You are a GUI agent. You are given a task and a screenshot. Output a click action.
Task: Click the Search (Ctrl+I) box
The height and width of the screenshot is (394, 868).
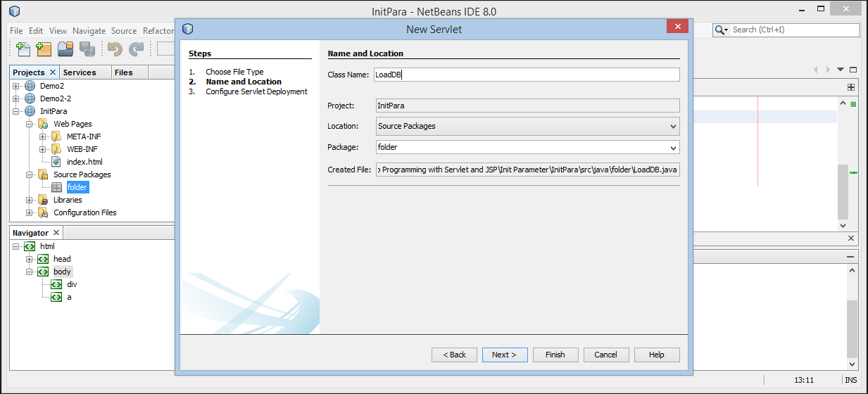786,30
